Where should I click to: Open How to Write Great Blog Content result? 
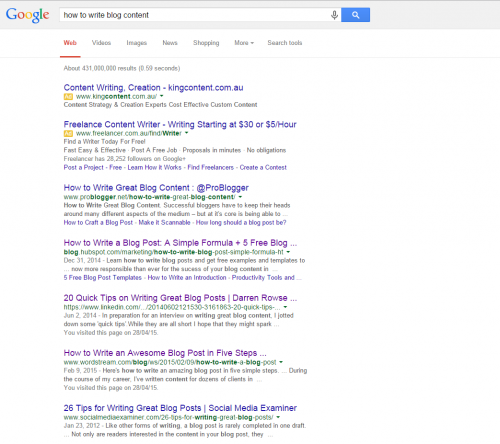click(156, 188)
